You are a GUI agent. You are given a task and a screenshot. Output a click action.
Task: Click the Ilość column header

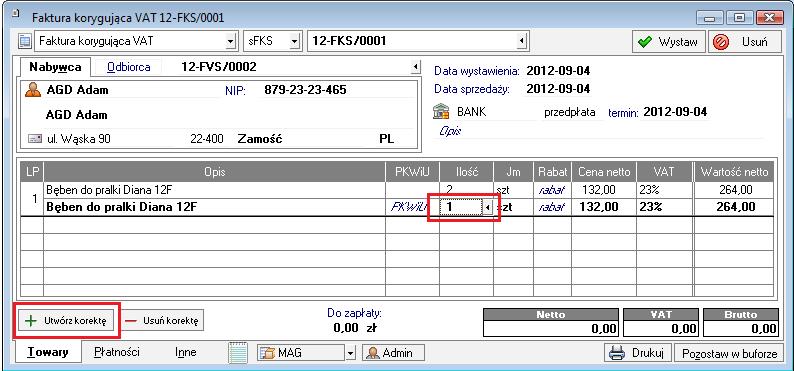coord(466,172)
